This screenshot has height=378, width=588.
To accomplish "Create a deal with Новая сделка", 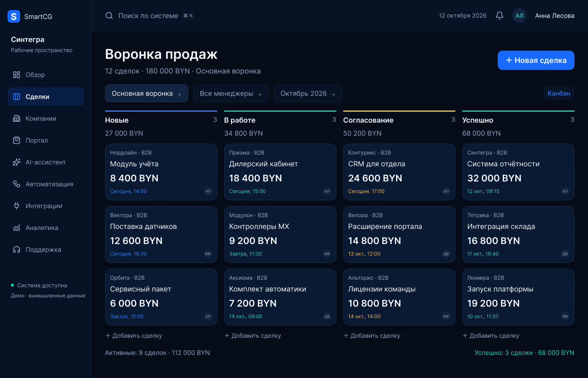I will click(536, 60).
